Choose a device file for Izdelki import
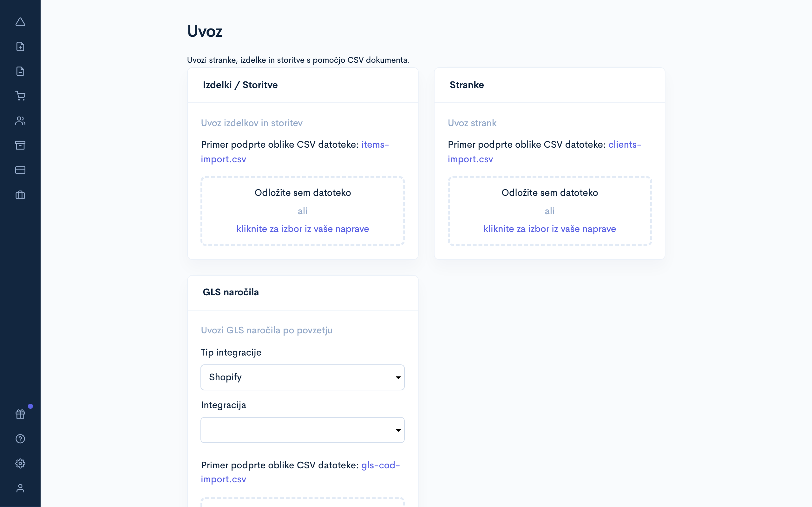Screen dimensions: 812x507 coord(302,229)
